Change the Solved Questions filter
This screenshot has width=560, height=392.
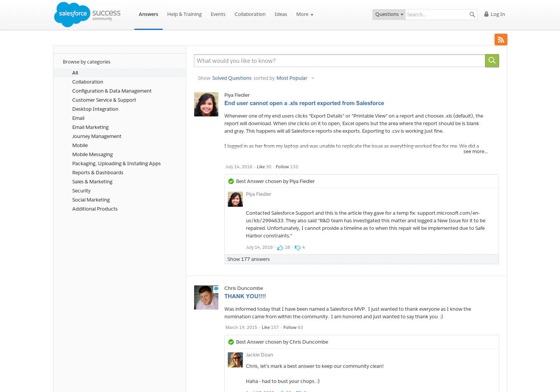point(232,78)
